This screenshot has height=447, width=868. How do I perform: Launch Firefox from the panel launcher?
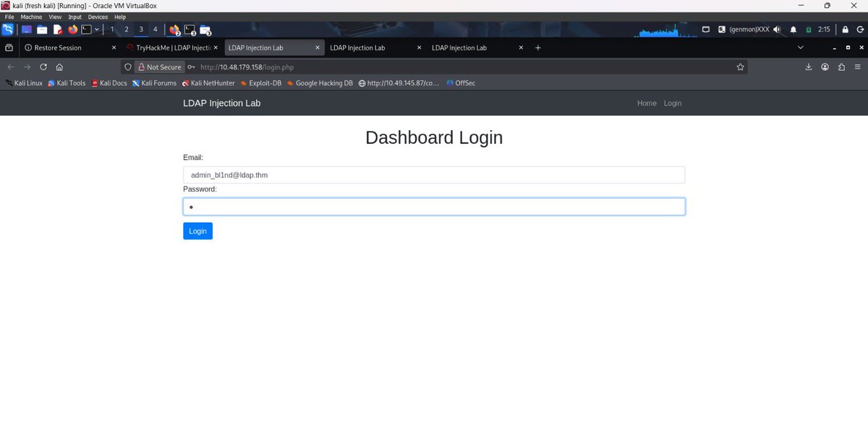72,30
